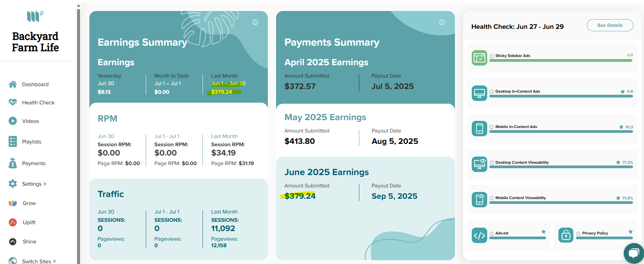The height and width of the screenshot is (264, 644).
Task: Click the Sticky Sidebar Ads score bar
Action: click(561, 60)
